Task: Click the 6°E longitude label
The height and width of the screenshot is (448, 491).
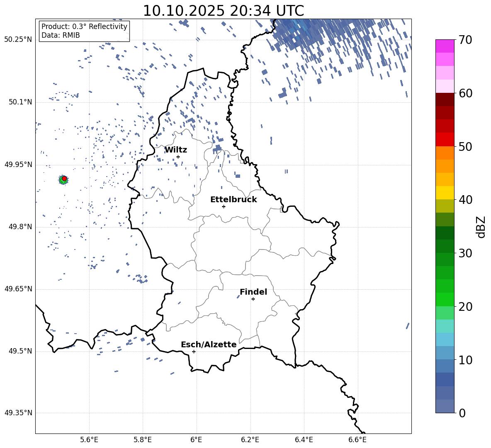Action: pos(196,440)
